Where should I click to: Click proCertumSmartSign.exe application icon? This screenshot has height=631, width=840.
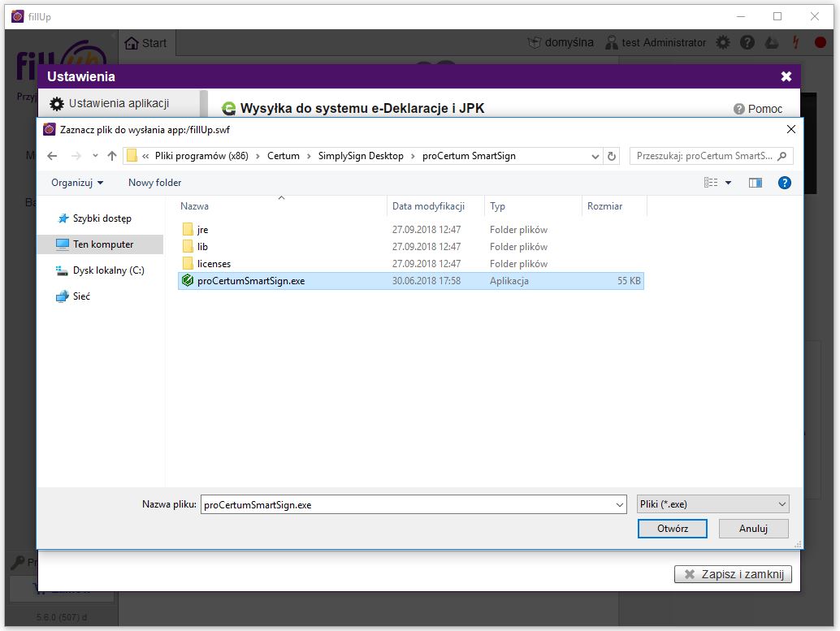pos(188,281)
